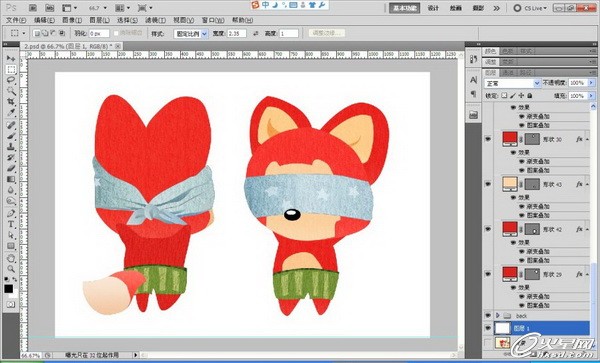The image size is (600, 363).
Task: Select the Rectangular Marquee tool in toolbox
Action: (11, 69)
